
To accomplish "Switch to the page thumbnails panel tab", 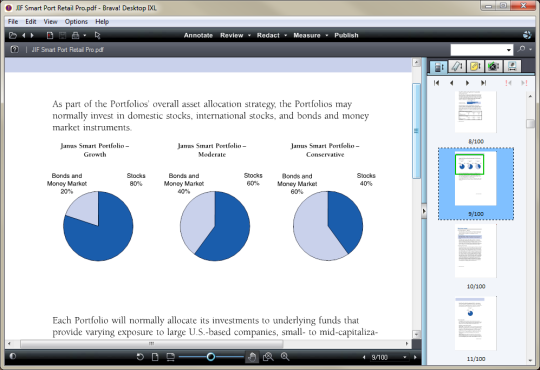I will pyautogui.click(x=438, y=66).
